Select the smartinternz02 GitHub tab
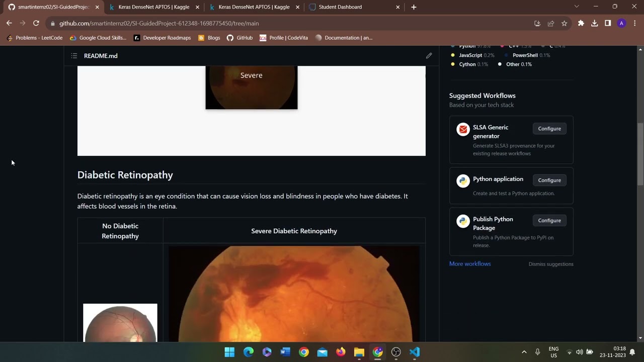The image size is (644, 362). [53, 7]
